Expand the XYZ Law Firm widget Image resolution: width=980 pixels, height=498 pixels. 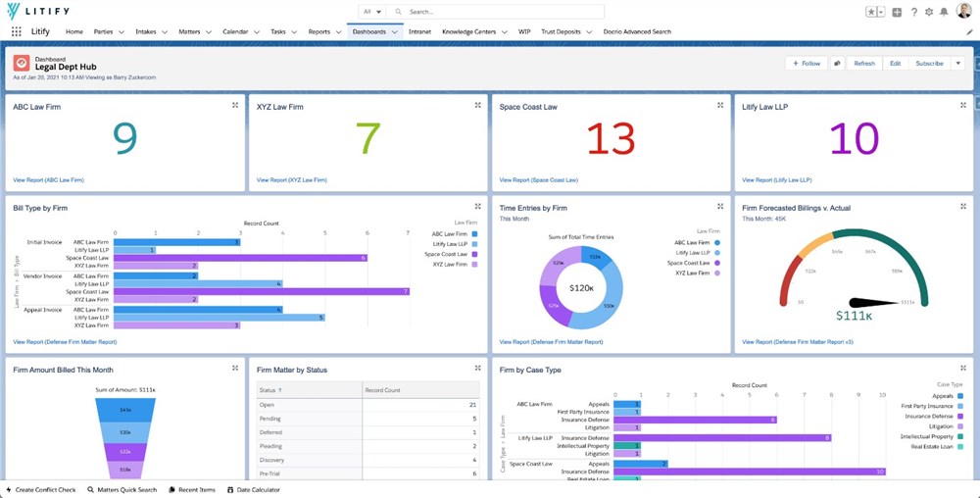pyautogui.click(x=477, y=105)
